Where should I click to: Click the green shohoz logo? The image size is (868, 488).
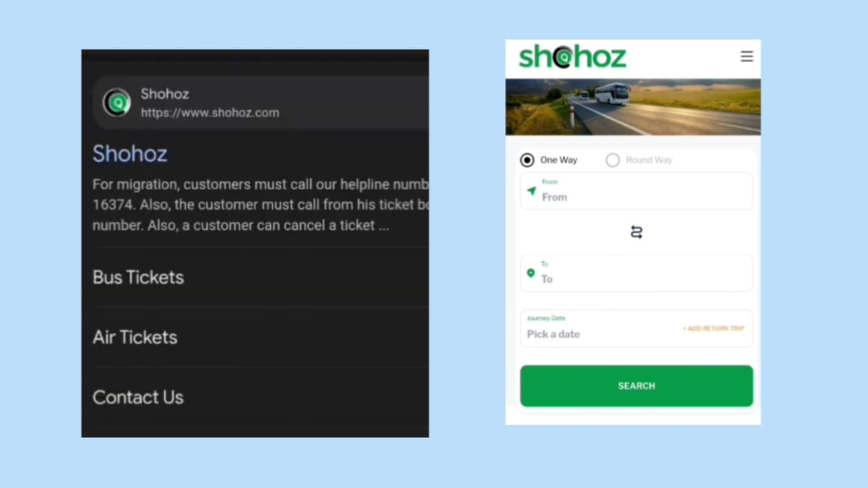[x=572, y=56]
